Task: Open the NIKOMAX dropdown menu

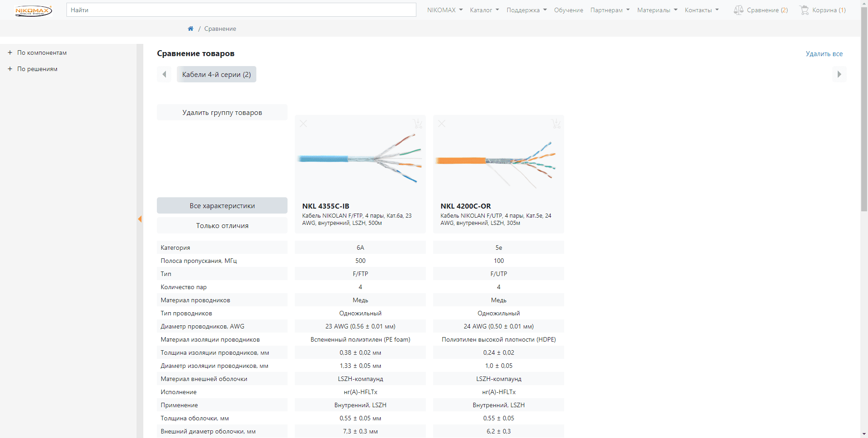Action: (445, 10)
